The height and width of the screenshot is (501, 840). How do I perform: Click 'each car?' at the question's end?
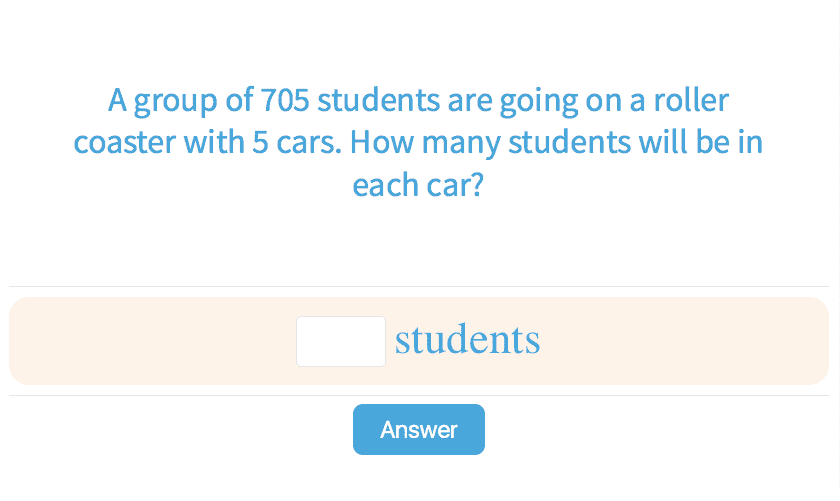[x=418, y=185]
